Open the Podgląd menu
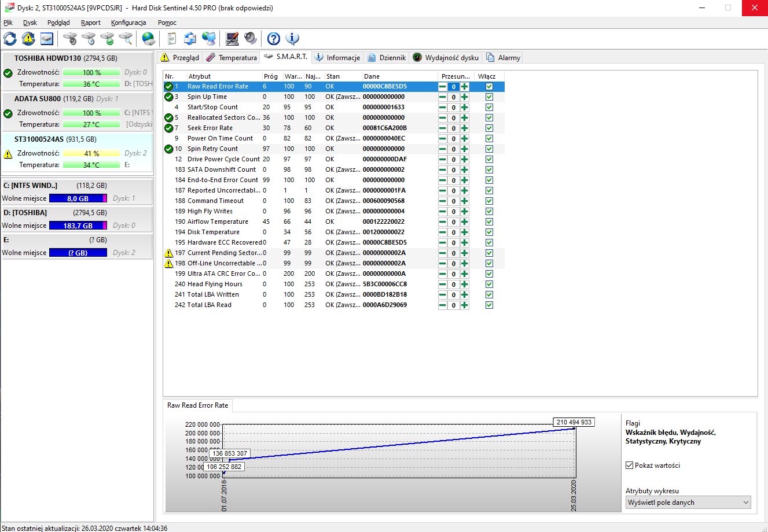 pos(58,23)
